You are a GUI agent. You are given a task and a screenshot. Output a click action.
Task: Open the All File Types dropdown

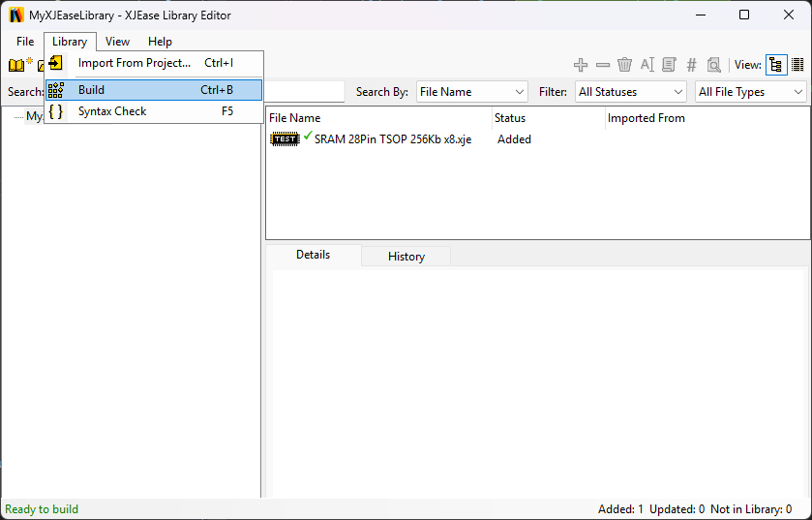coord(751,92)
